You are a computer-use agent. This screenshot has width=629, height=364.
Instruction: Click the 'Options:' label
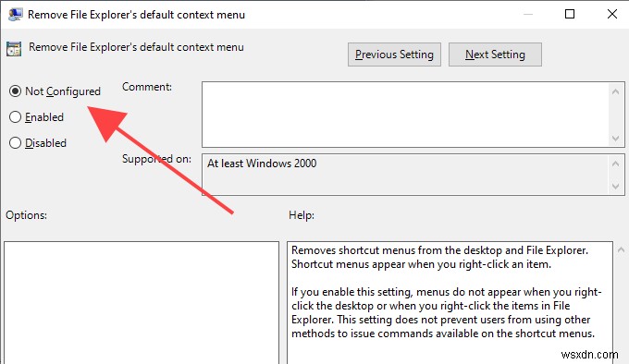tap(26, 215)
